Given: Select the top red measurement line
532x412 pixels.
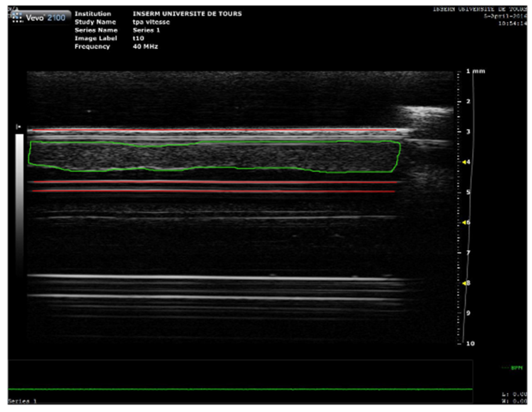Looking at the screenshot, I should (207, 130).
